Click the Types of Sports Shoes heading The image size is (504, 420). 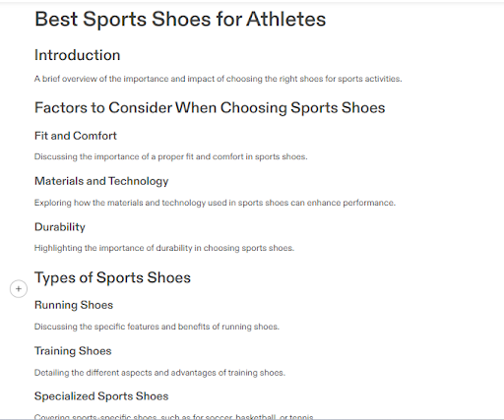(112, 278)
